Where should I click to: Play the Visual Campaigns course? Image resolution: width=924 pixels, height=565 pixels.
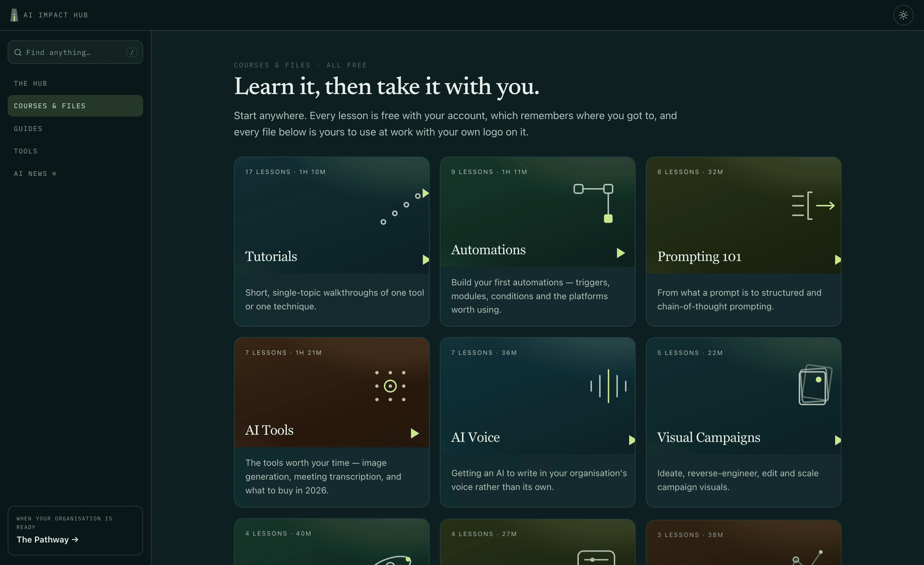click(x=838, y=440)
